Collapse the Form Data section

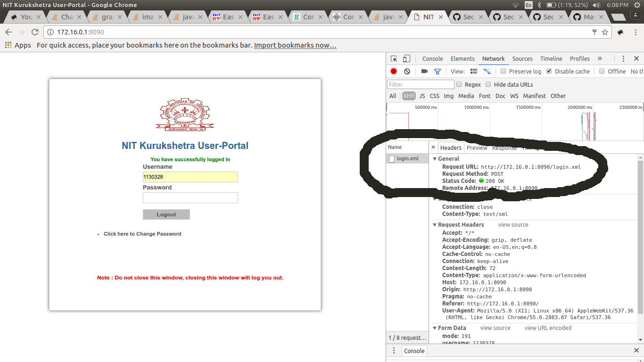point(435,328)
